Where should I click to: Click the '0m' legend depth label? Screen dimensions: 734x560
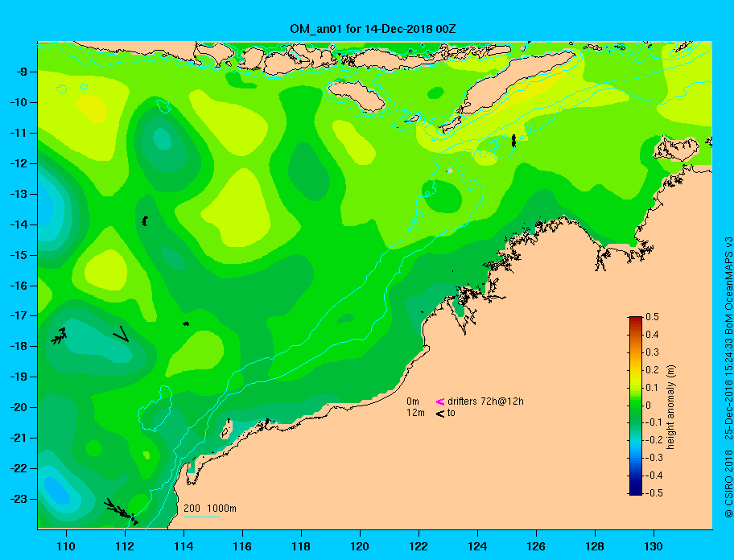click(x=413, y=401)
